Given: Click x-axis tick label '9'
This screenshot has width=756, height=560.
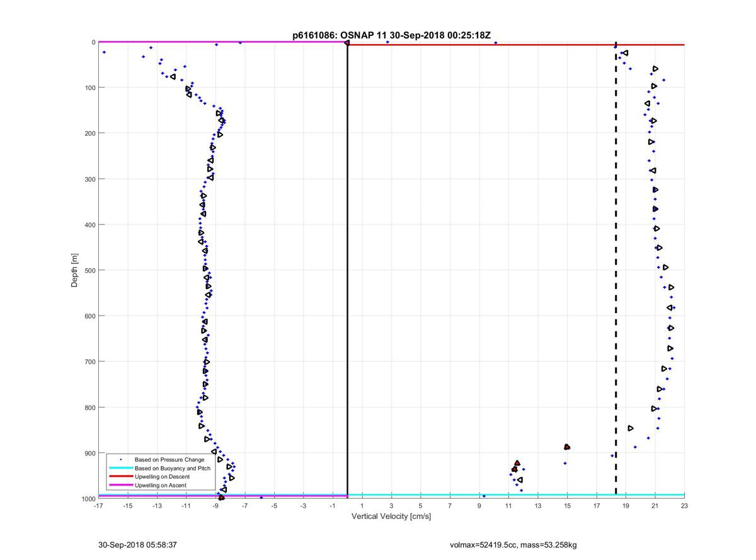Looking at the screenshot, I should (479, 505).
